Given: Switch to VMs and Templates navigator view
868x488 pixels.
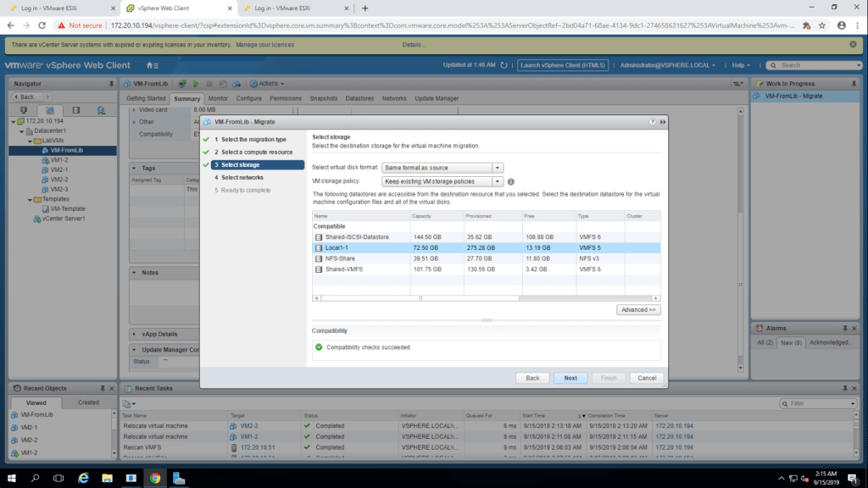Looking at the screenshot, I should pyautogui.click(x=49, y=110).
